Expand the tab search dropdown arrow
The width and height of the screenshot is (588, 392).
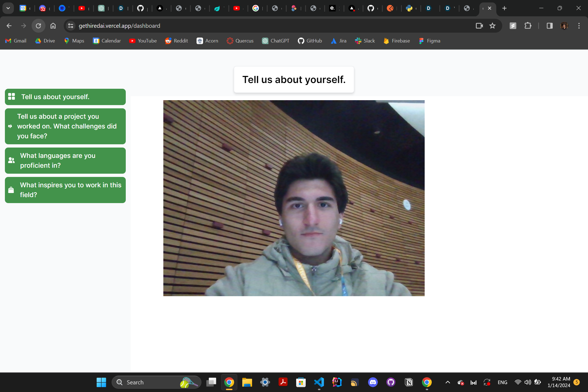tap(8, 8)
